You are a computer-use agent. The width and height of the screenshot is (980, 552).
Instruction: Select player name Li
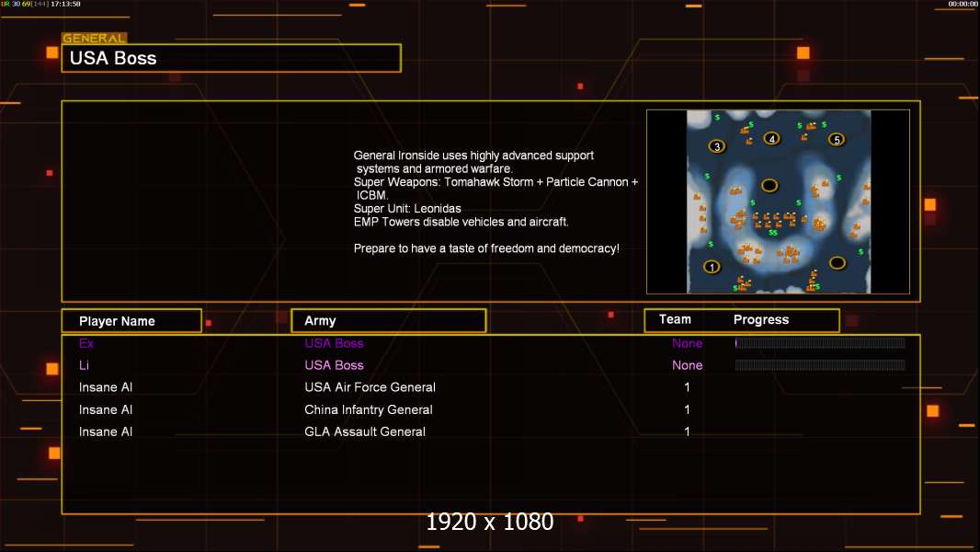pos(84,365)
